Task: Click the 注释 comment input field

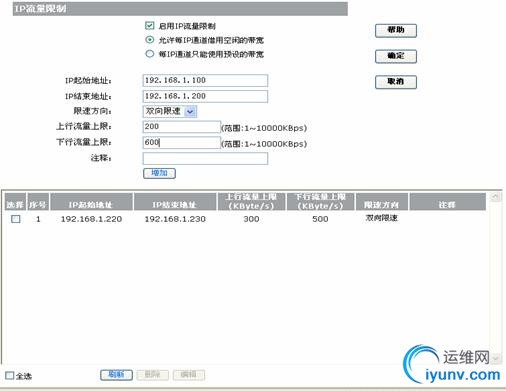Action: [205, 158]
